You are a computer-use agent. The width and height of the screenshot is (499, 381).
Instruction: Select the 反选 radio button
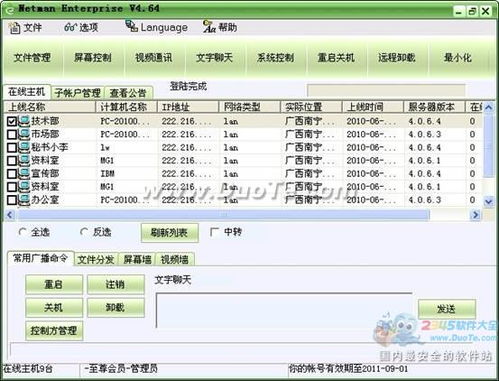[84, 232]
